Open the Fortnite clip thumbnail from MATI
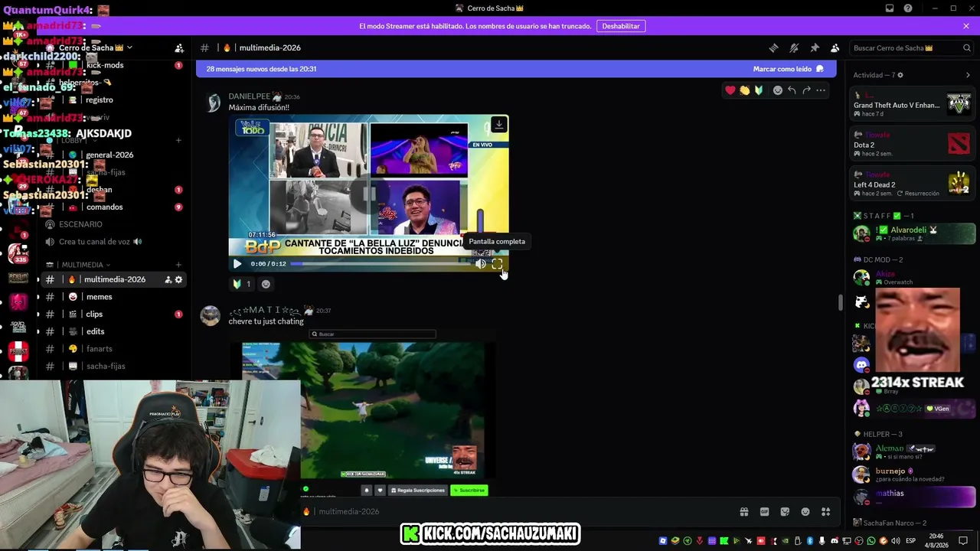This screenshot has height=551, width=980. [x=363, y=413]
